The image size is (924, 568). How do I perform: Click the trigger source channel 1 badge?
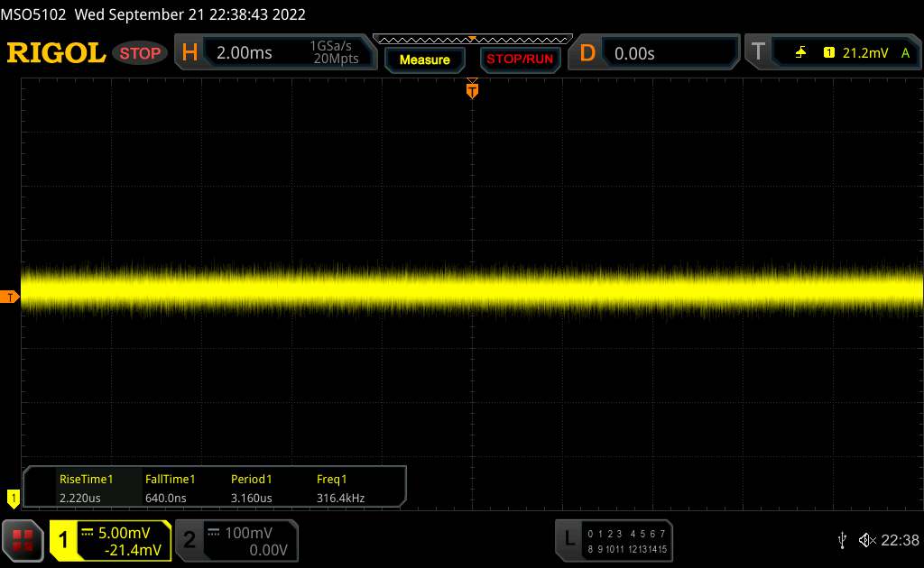(x=828, y=53)
